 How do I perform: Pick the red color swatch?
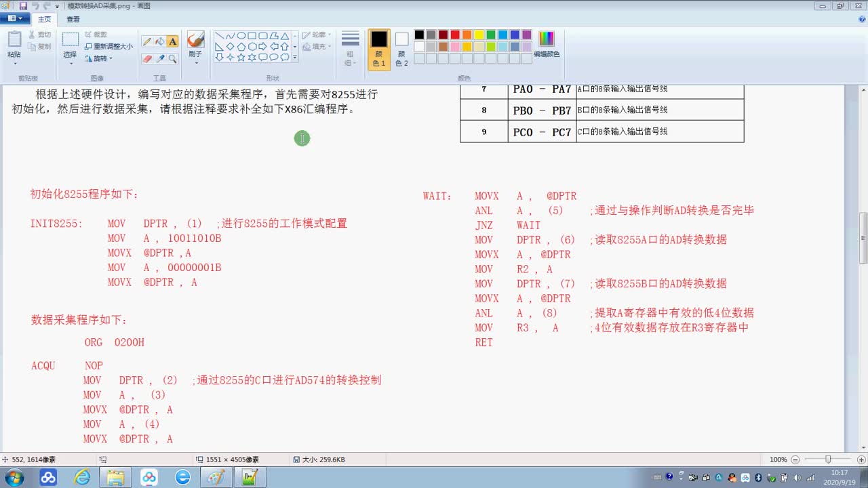455,35
